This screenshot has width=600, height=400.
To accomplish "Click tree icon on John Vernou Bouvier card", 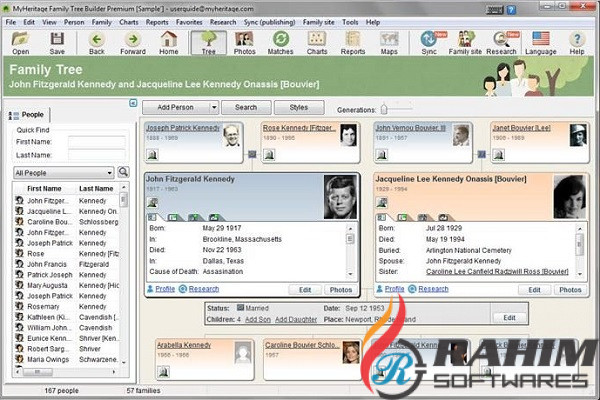I will coord(382,155).
